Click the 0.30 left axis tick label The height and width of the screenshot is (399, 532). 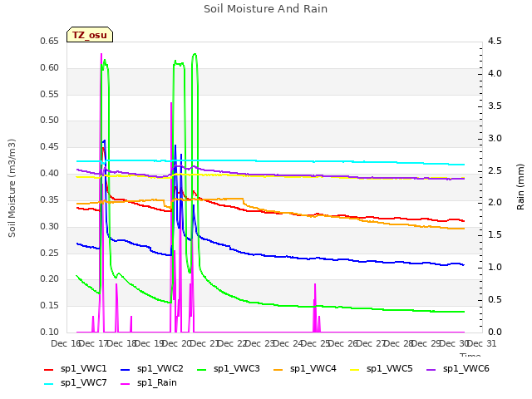coord(49,227)
